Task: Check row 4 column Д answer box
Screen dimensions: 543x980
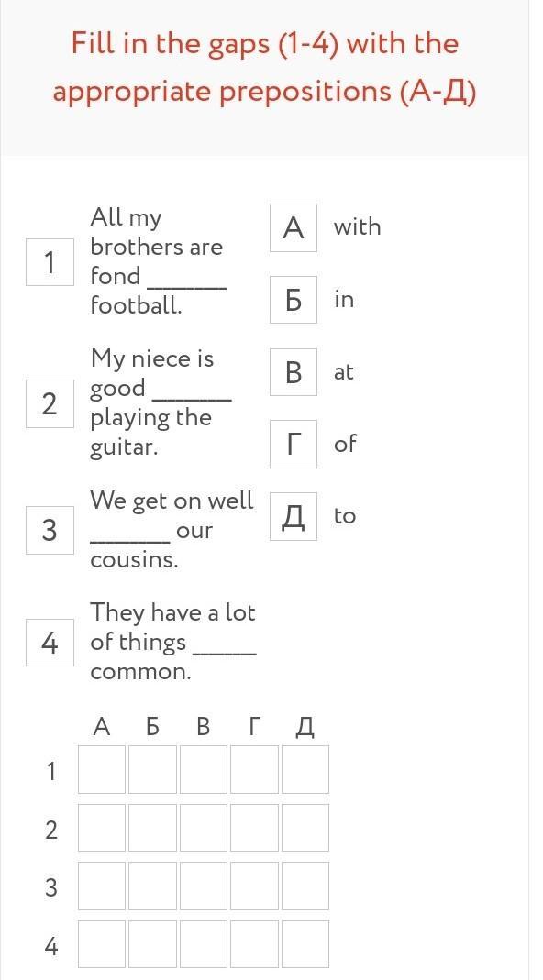Action: click(305, 944)
